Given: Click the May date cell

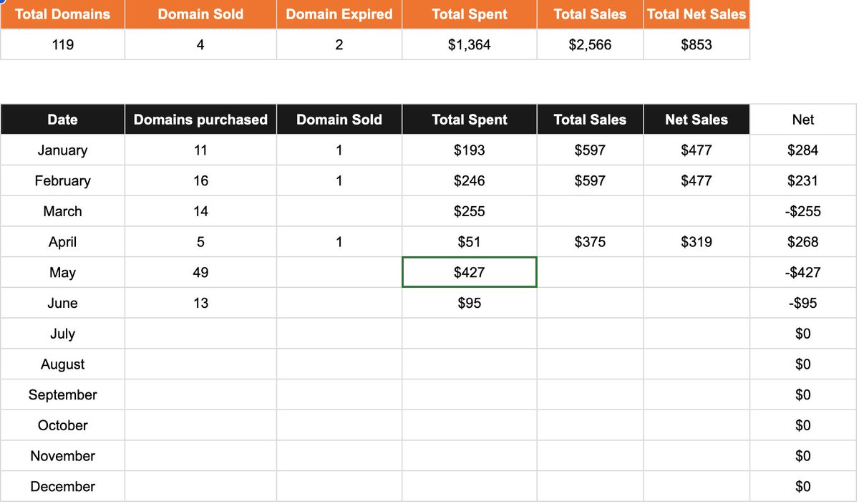Looking at the screenshot, I should coord(62,272).
